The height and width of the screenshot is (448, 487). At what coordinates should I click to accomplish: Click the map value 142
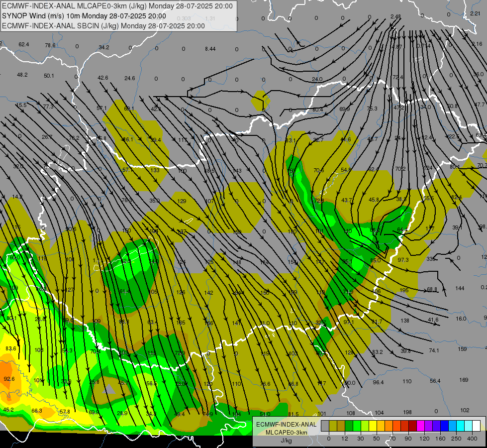(x=209, y=293)
